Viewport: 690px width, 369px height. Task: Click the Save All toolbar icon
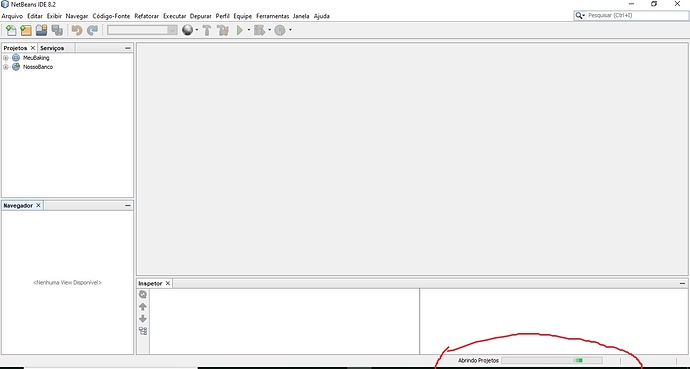[x=57, y=30]
